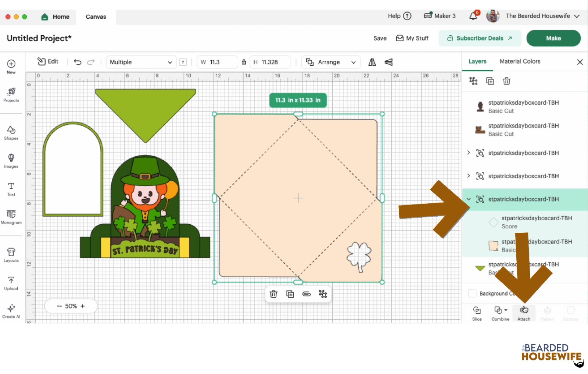Open the Arrange dropdown
Screen dimensions: 588x374
[331, 62]
